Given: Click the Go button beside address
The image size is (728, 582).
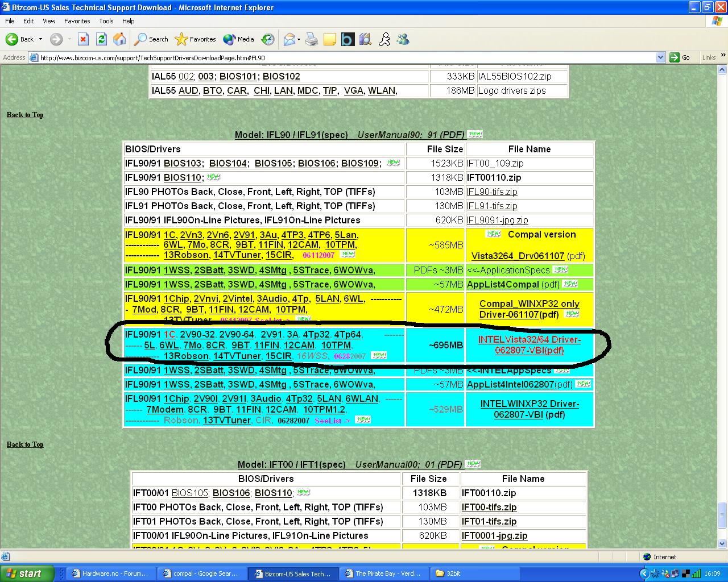Looking at the screenshot, I should [680, 57].
